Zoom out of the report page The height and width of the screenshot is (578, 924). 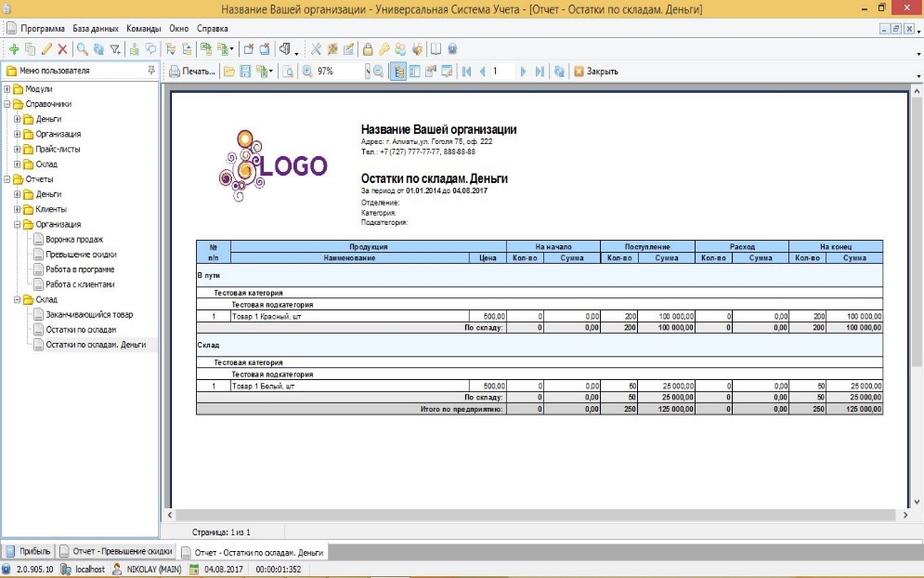click(x=378, y=72)
